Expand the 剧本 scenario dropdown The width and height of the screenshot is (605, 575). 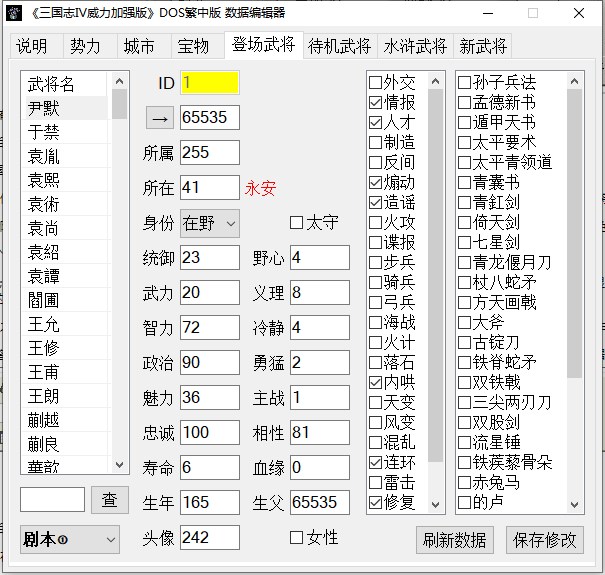pos(69,539)
